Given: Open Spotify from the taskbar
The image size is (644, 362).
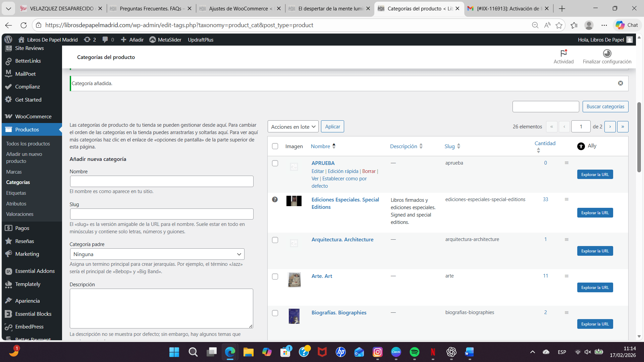Looking at the screenshot, I should point(414,352).
